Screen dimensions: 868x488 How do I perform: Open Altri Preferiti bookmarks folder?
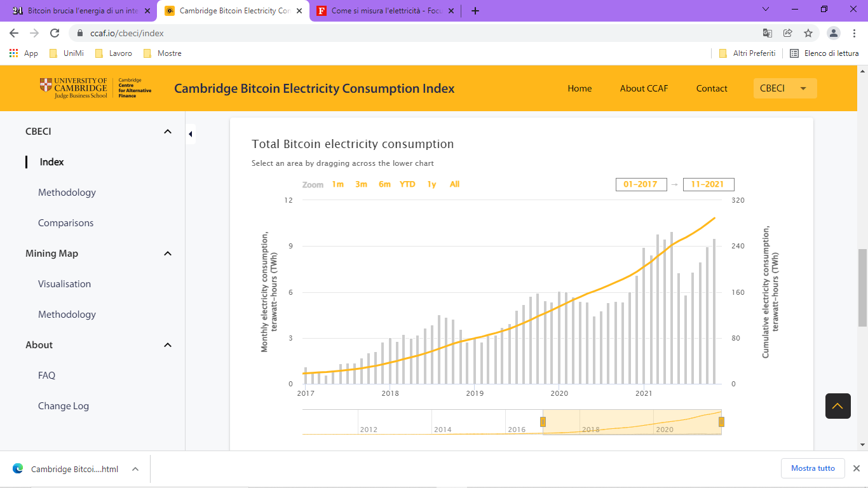747,53
